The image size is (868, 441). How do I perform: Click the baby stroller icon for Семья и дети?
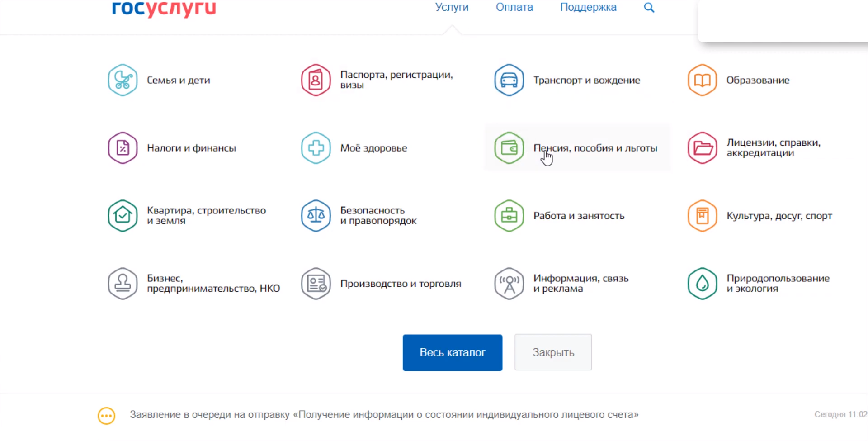[x=123, y=81]
